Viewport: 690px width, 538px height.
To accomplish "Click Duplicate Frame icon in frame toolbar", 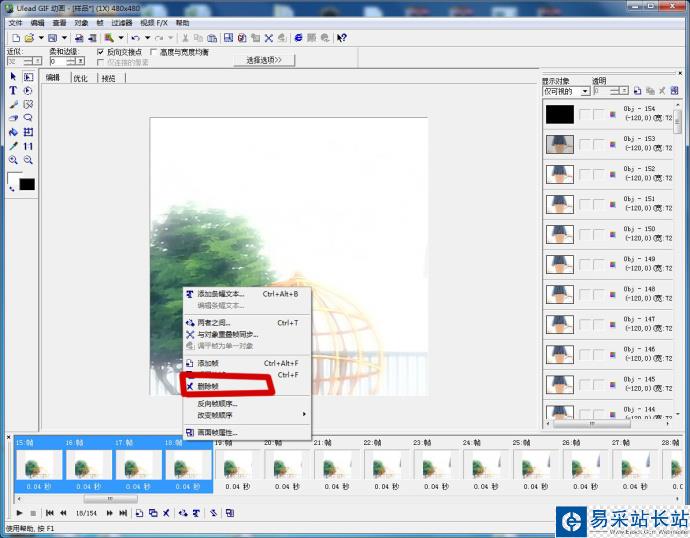I will pyautogui.click(x=153, y=513).
